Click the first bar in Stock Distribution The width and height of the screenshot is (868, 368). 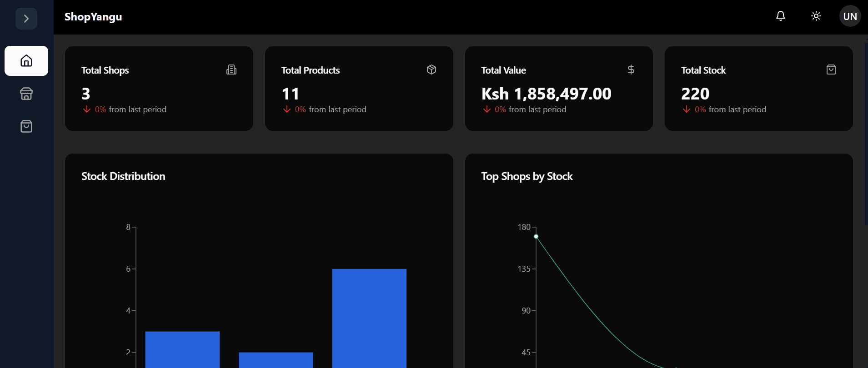182,349
